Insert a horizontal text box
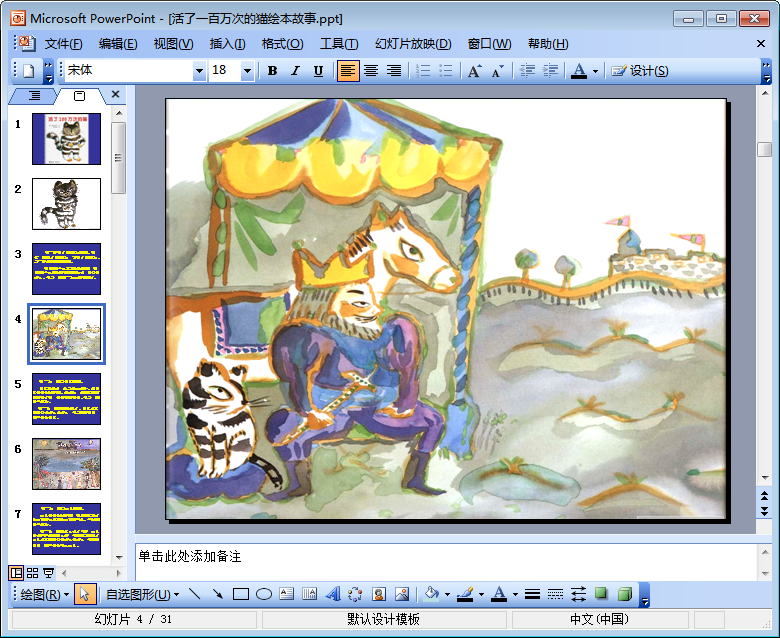780x638 pixels. 287,594
